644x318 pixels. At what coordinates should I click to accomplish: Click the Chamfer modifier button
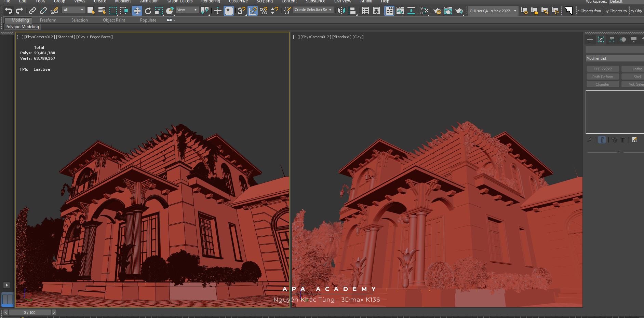pyautogui.click(x=602, y=84)
